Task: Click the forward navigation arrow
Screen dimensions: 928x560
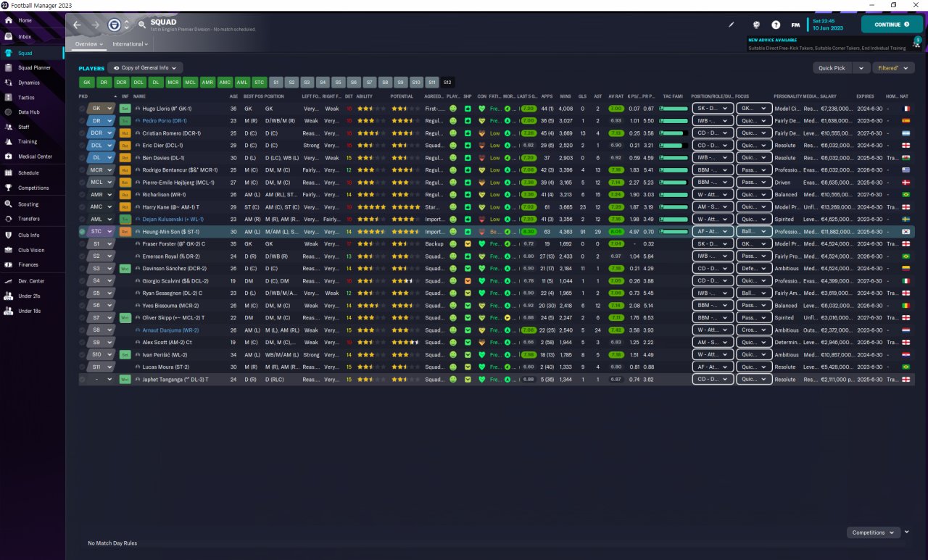Action: [96, 25]
